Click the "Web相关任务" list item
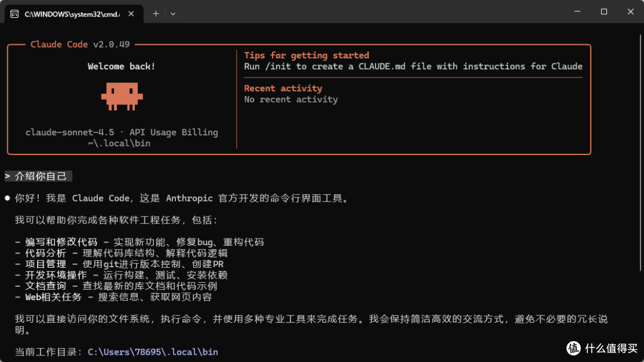This screenshot has height=362, width=644. [x=113, y=297]
